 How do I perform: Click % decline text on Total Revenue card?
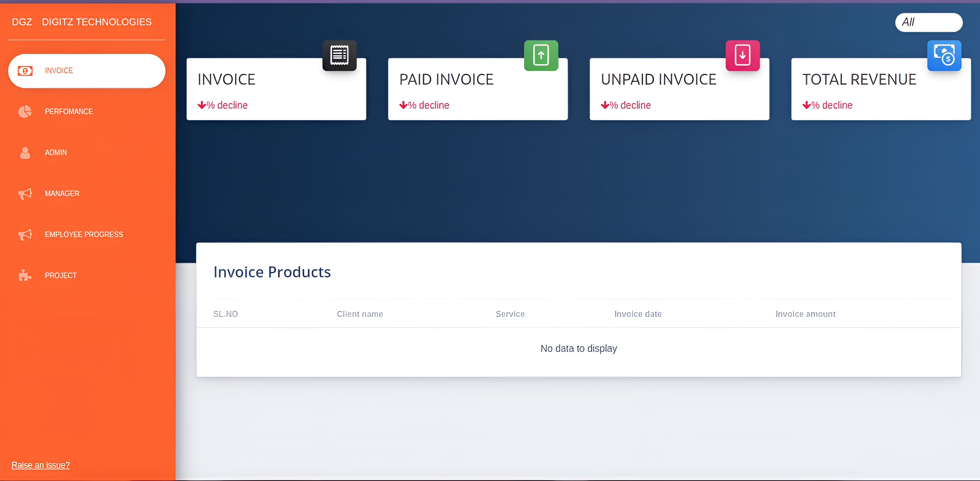tap(832, 105)
